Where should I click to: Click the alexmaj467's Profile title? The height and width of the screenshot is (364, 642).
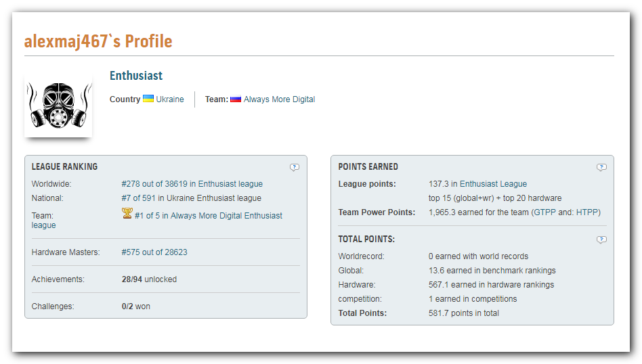98,41
